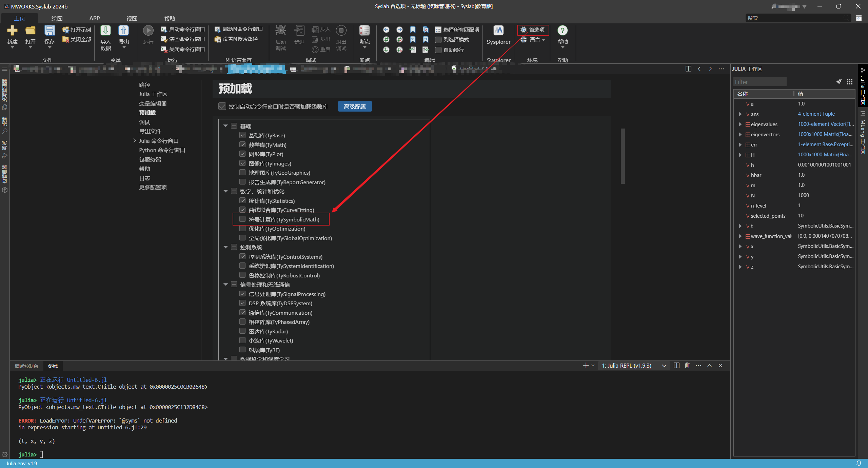This screenshot has height=468, width=868.
Task: Collapse the 数学、统计和优化 group
Action: coord(225,191)
